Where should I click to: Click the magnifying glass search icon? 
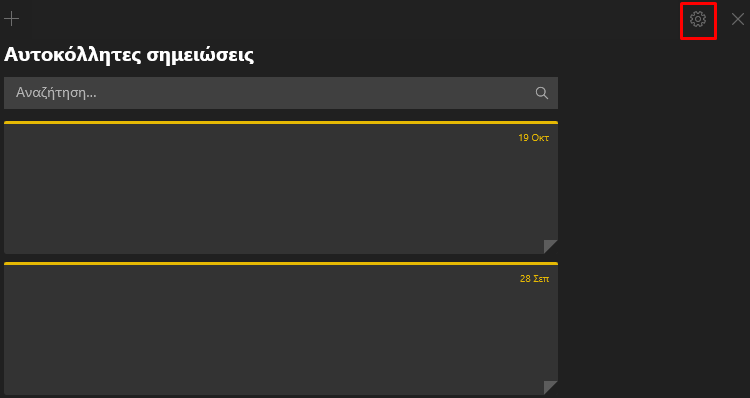pos(541,93)
